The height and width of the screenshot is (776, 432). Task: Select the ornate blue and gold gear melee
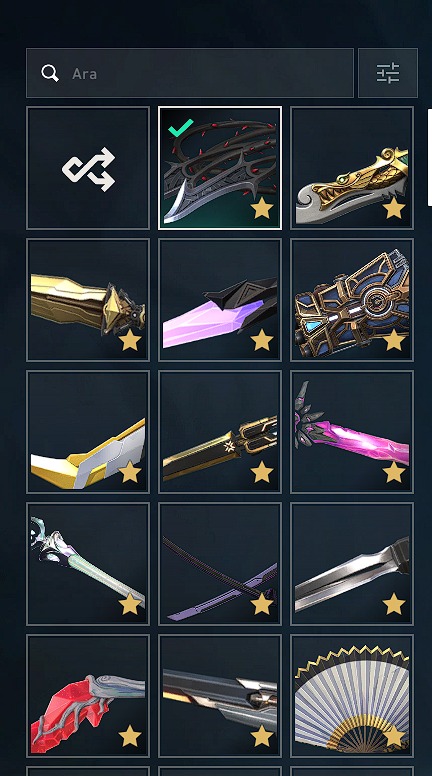click(x=352, y=300)
